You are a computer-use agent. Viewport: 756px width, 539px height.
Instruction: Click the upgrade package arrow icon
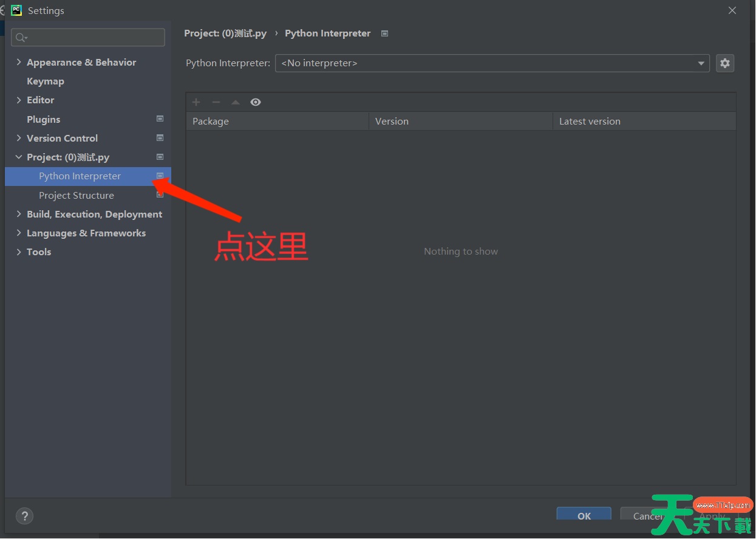(x=236, y=102)
